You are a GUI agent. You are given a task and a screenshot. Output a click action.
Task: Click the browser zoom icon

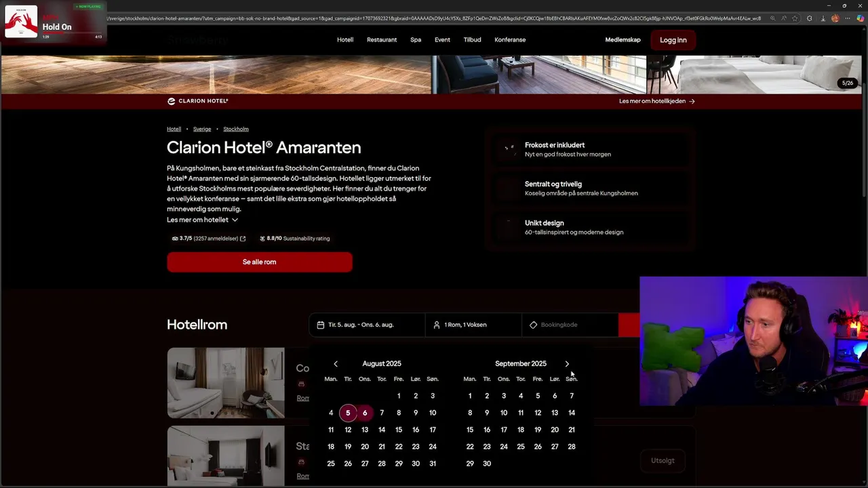[x=772, y=18]
